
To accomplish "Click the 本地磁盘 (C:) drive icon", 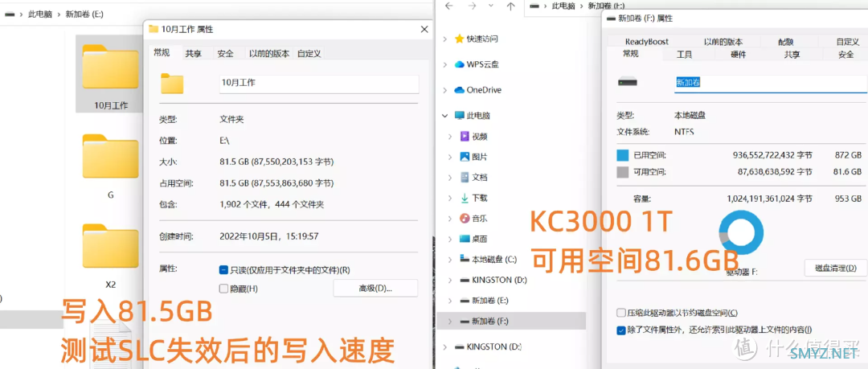I will pyautogui.click(x=465, y=260).
